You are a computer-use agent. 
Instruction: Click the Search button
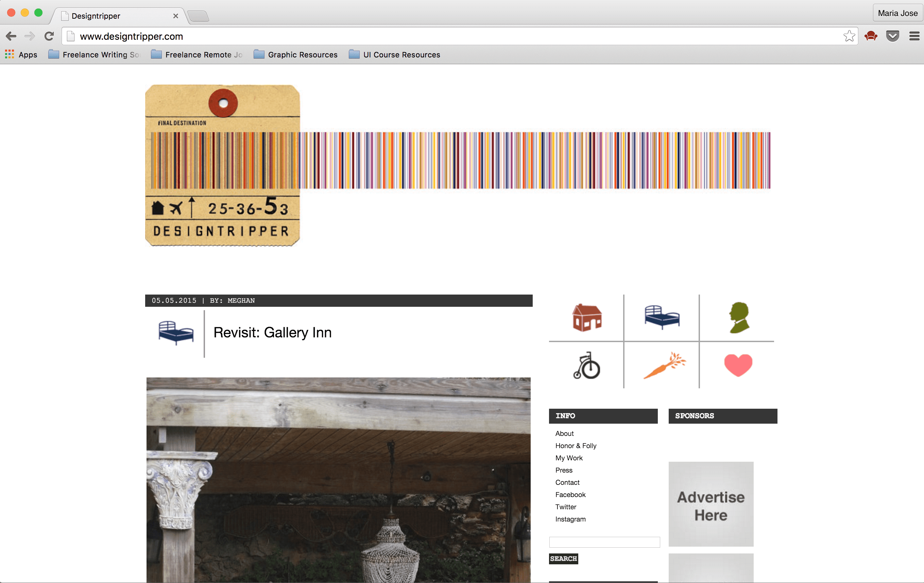point(563,559)
